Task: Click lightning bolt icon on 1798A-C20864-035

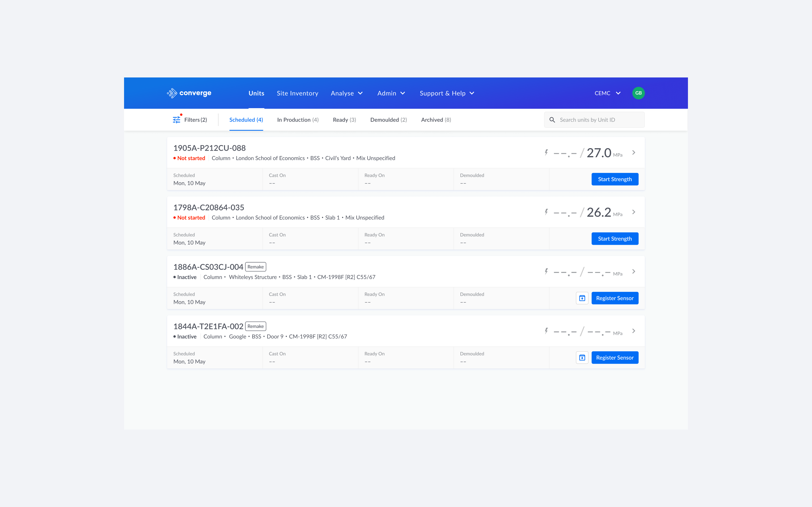Action: click(x=546, y=212)
